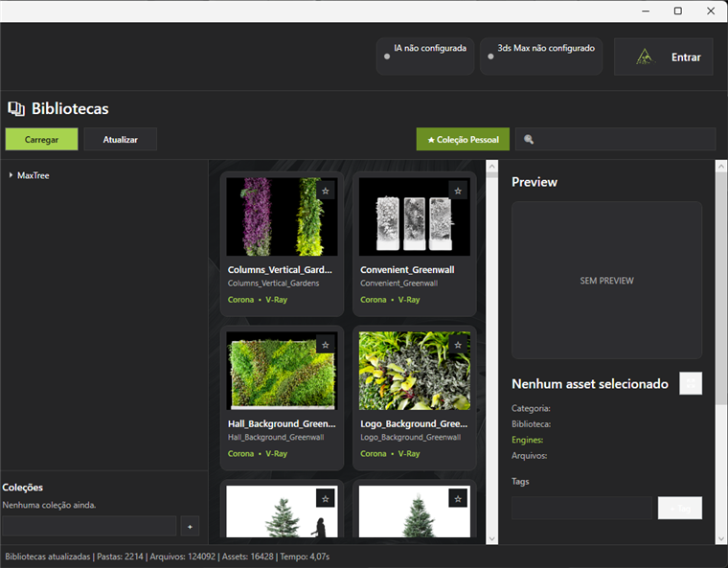Click preview panel scrollbar down arrow

point(721,538)
